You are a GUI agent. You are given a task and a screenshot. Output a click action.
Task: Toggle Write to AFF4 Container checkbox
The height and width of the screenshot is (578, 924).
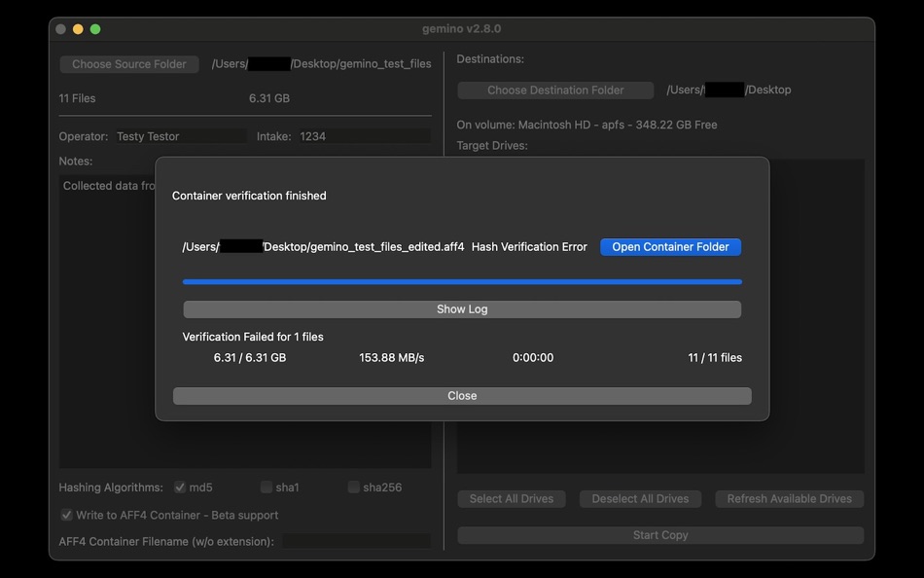click(x=67, y=515)
